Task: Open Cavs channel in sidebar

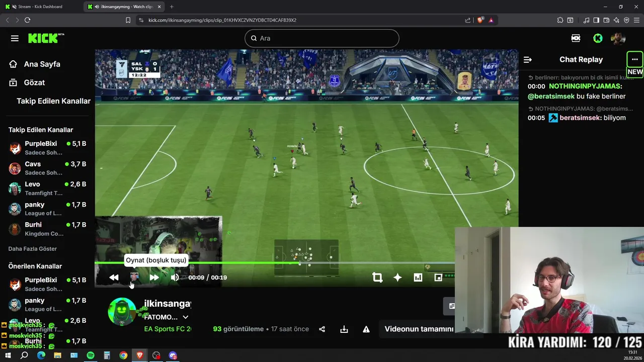Action: [48, 168]
